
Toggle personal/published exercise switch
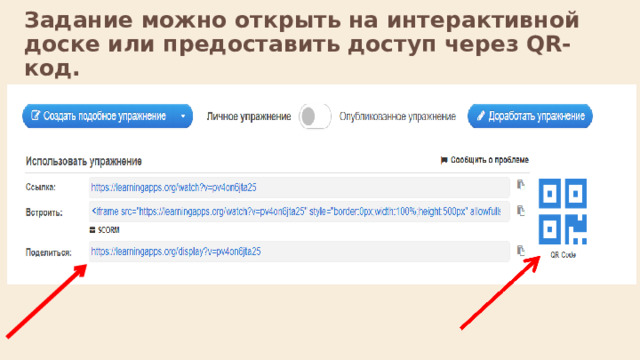(x=315, y=116)
